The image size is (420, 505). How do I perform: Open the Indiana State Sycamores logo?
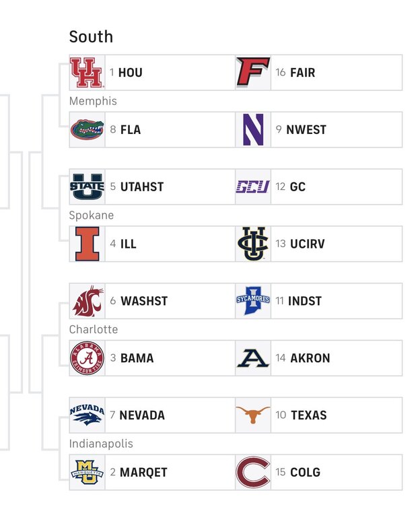(x=253, y=301)
